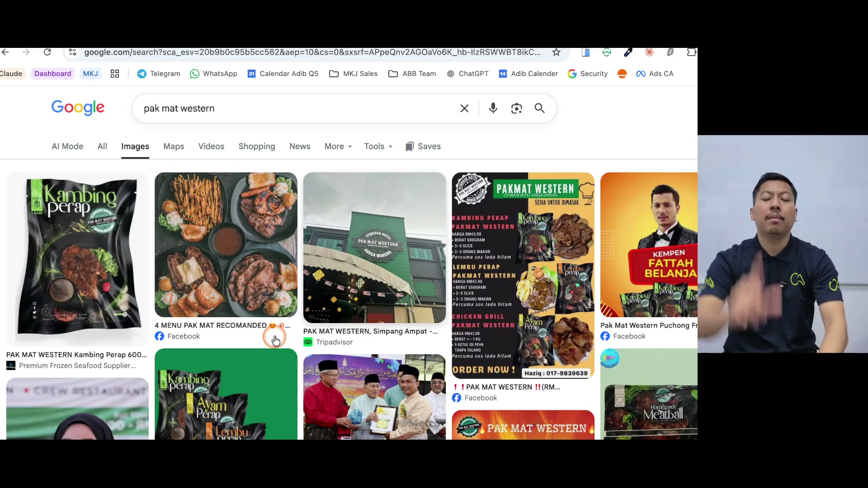The width and height of the screenshot is (868, 488).
Task: Open the Security Google bookmark
Action: click(x=588, y=74)
